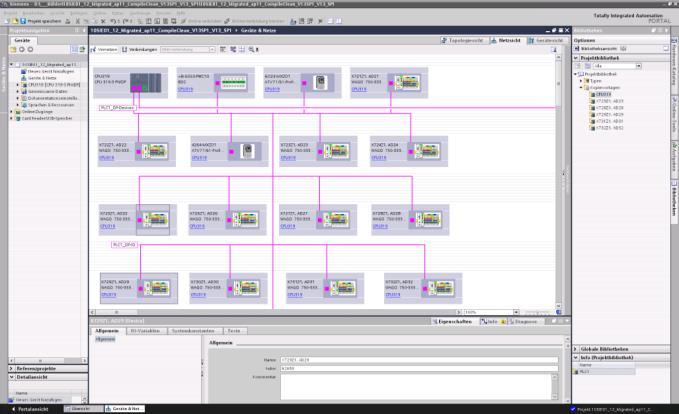
Task: Click the open project folder icon
Action: click(15, 21)
